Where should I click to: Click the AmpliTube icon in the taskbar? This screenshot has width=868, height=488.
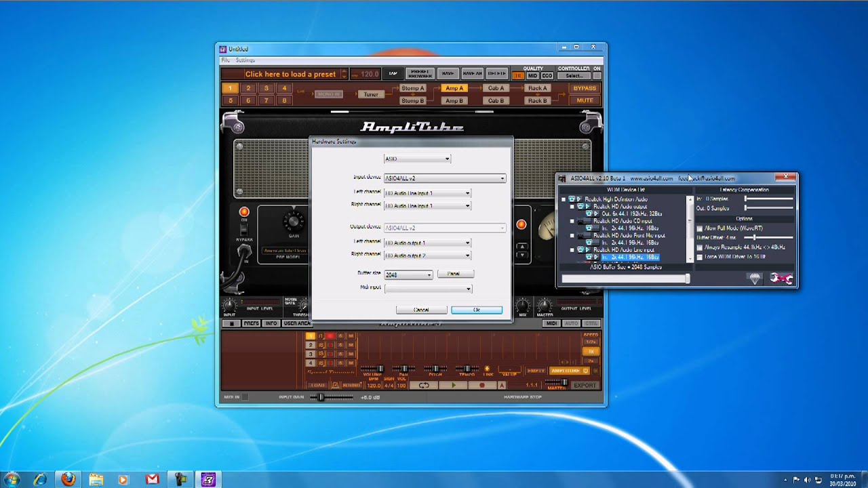point(208,479)
